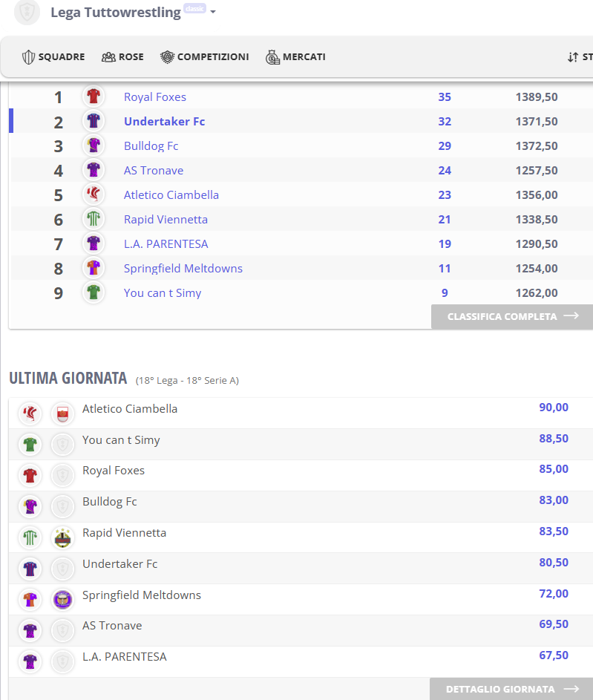This screenshot has width=593, height=700.
Task: Click placeholder shield badge beside Royal Foxes
Action: pos(62,475)
